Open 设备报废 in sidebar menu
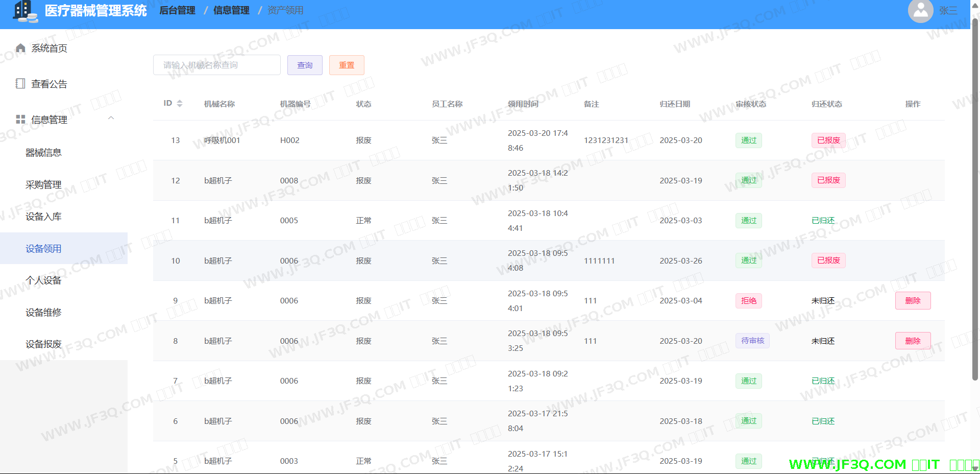 click(x=43, y=344)
